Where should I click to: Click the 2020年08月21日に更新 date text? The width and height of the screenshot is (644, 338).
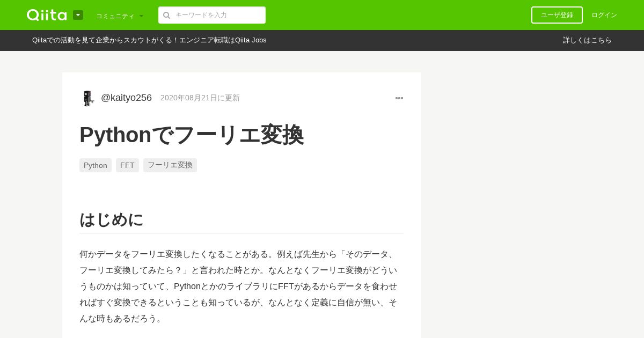click(200, 98)
